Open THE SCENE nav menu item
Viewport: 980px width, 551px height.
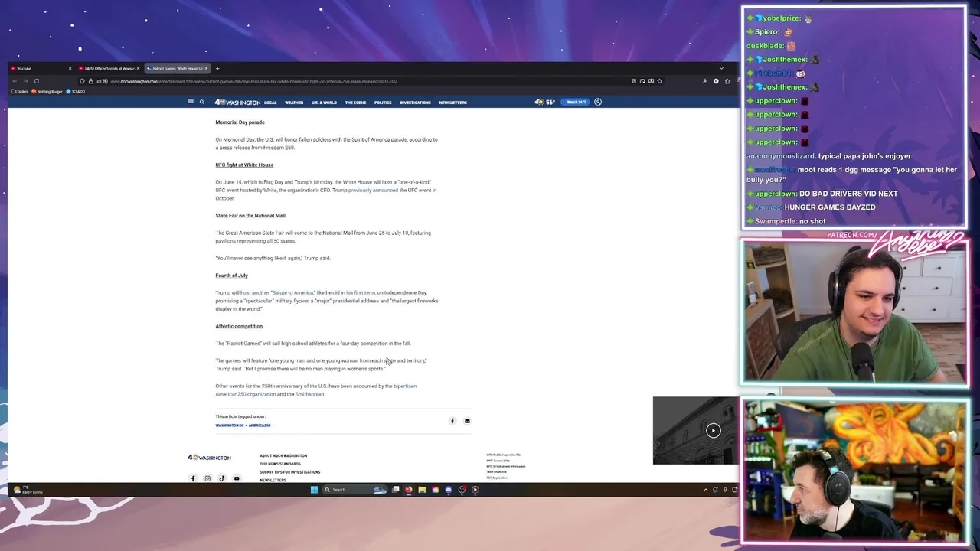click(355, 103)
